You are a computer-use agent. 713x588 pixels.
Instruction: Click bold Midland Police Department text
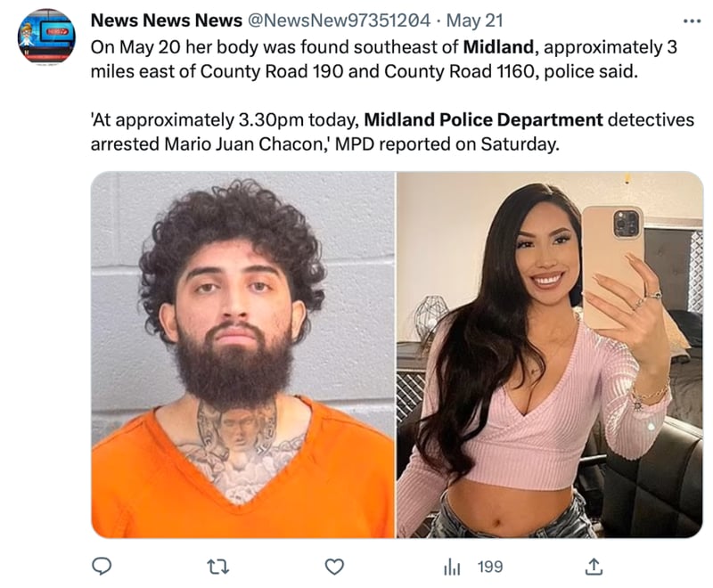coord(483,120)
